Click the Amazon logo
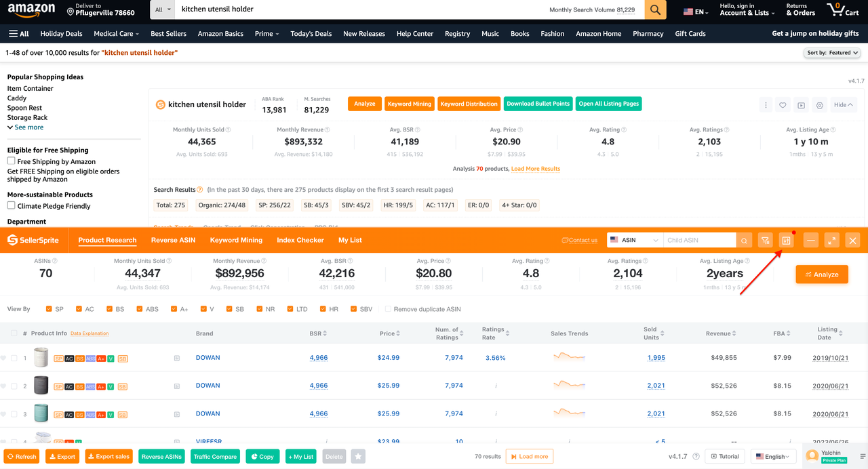 pyautogui.click(x=32, y=11)
